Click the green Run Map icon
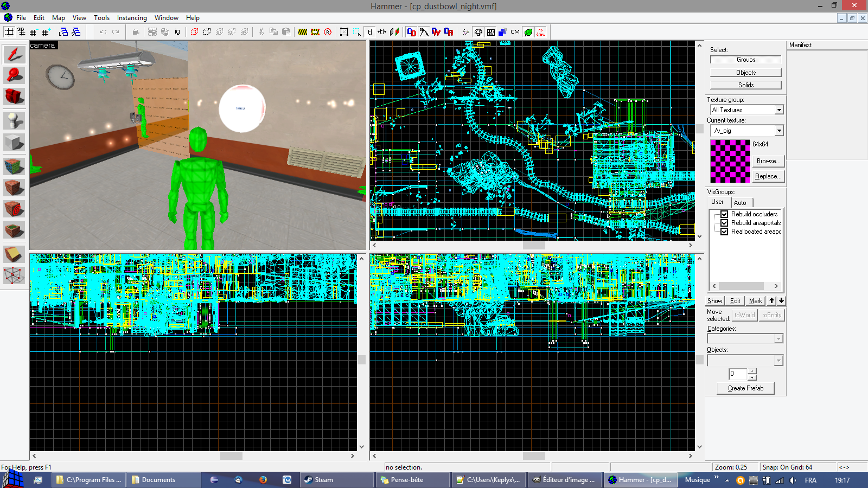 528,32
